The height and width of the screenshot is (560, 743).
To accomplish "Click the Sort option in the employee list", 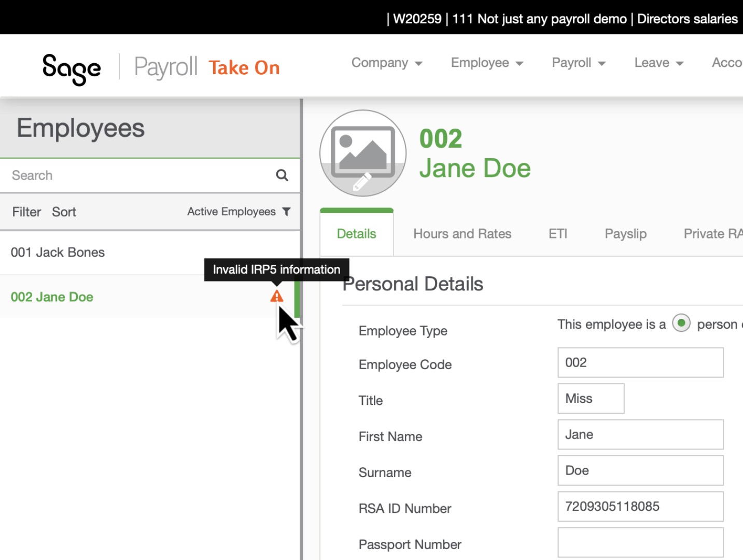I will point(63,212).
